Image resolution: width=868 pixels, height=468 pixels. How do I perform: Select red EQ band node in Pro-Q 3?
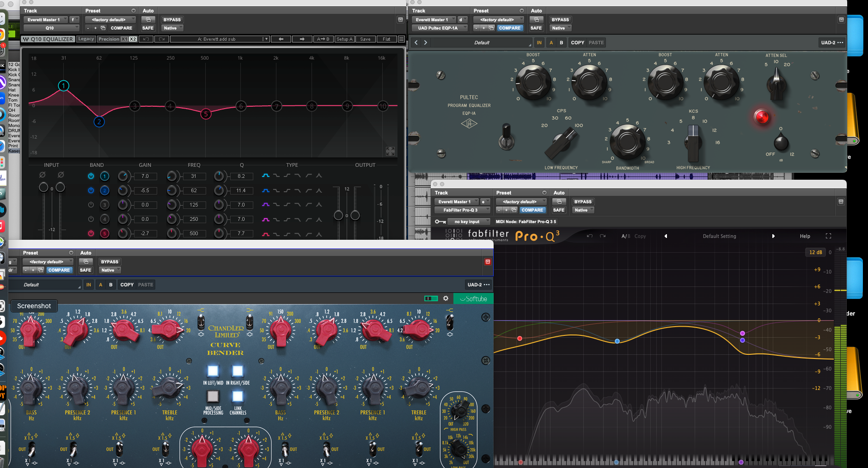tap(520, 339)
